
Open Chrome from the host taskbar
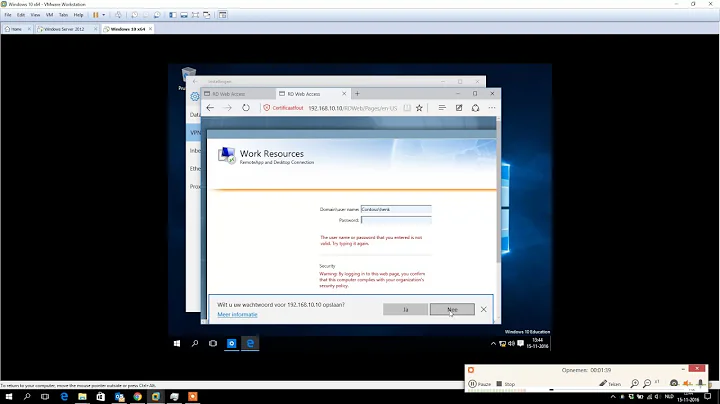click(137, 397)
